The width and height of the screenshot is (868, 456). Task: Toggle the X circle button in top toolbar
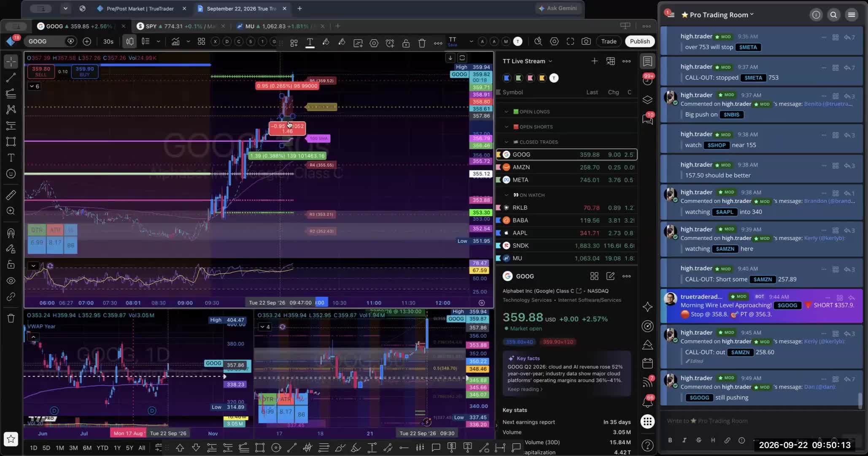tap(215, 41)
